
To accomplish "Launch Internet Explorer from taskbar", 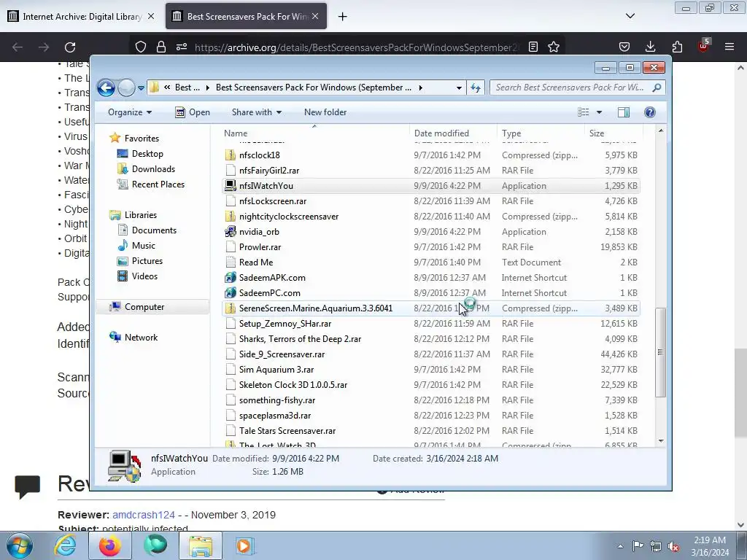I will pyautogui.click(x=64, y=546).
